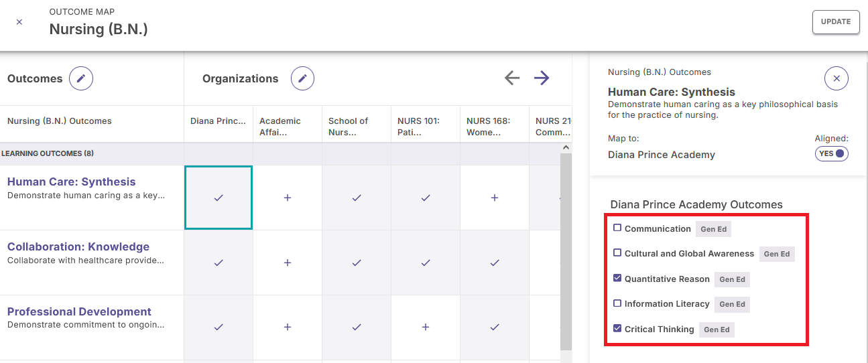Open the Collaboration: Knowledge outcome link
Viewport: 868px width, 363px height.
(x=78, y=246)
